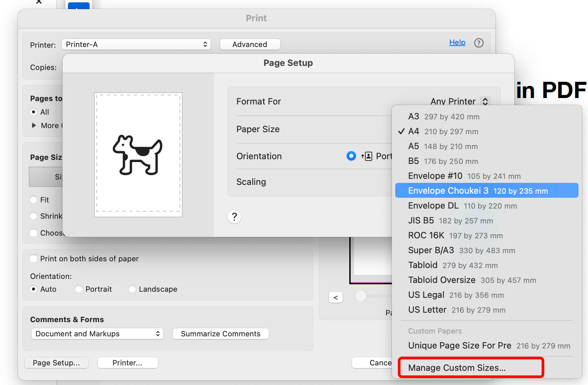Select the Portrait radio in Page Setup
Image resolution: width=588 pixels, height=385 pixels.
351,156
